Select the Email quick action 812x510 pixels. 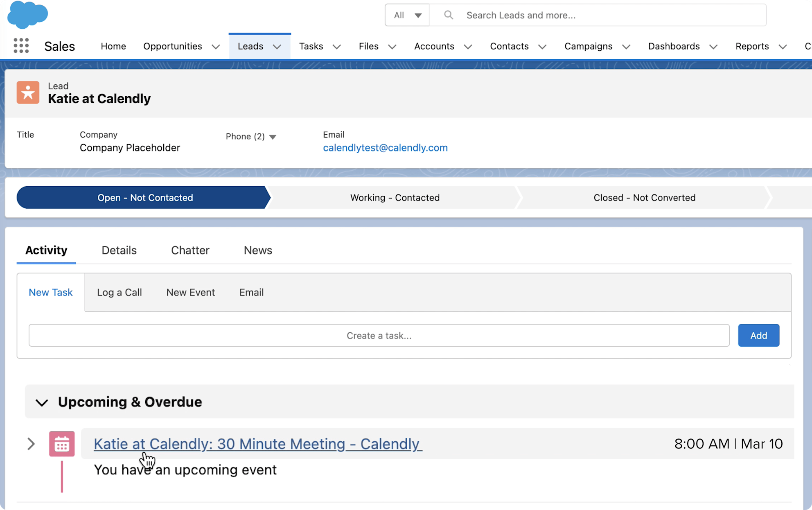[251, 292]
